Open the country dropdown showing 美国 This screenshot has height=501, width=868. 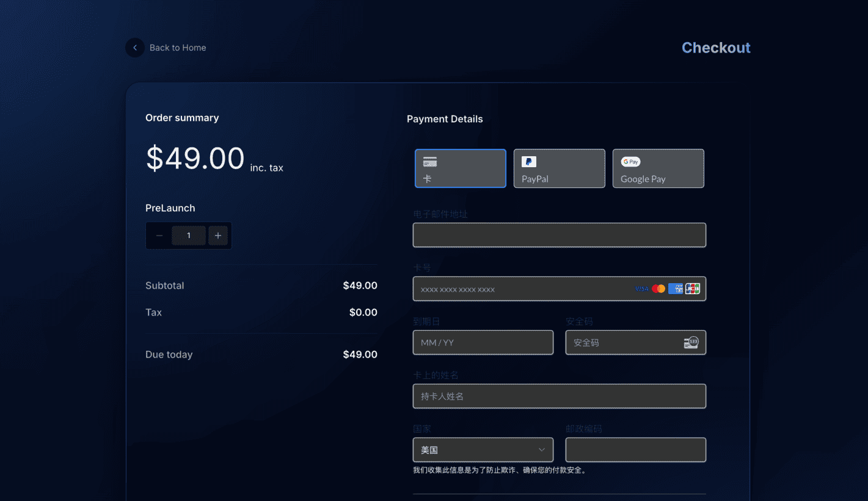(483, 450)
